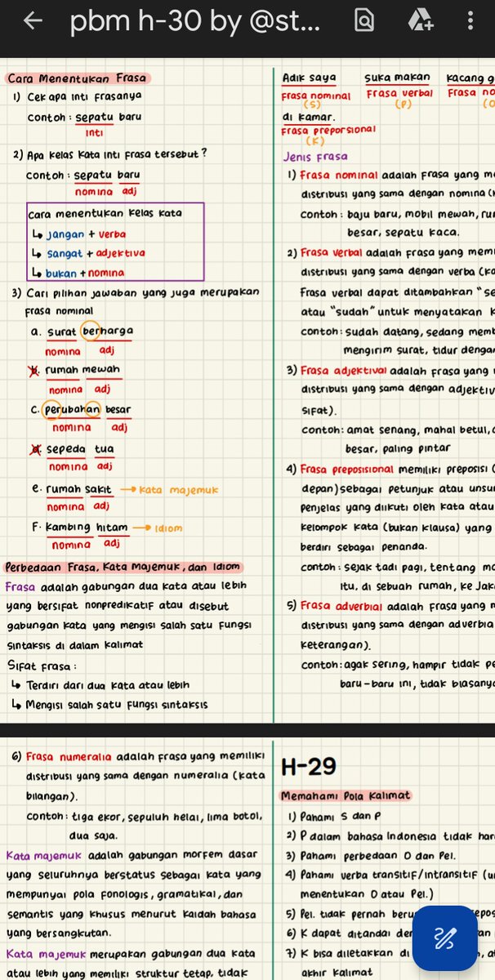Tap option c "perubahan besar"

81,409
